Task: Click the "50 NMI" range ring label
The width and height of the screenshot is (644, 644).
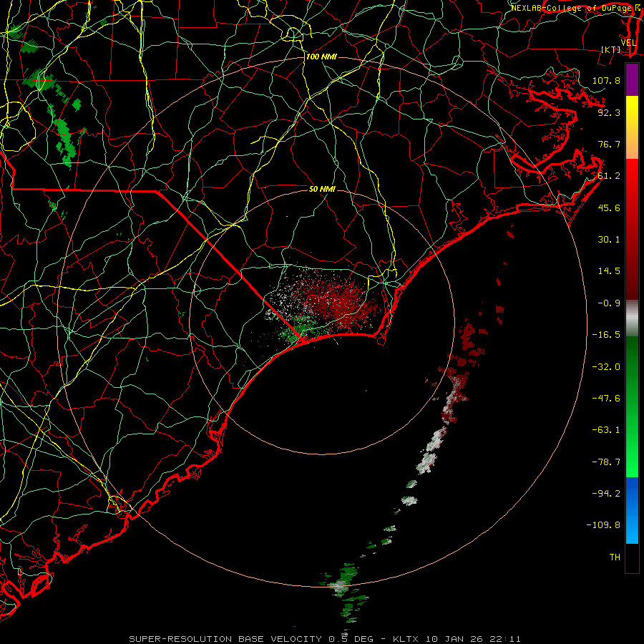Action: point(322,189)
